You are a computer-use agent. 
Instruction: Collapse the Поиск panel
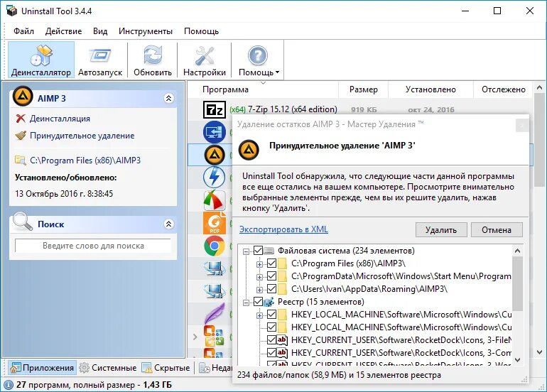[x=169, y=224]
